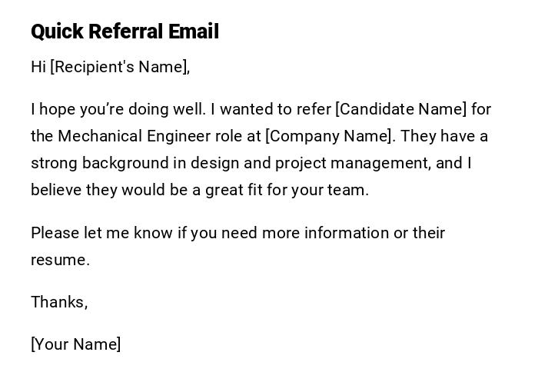
Task: Click the word "Thanks," closing line
Action: 59,302
